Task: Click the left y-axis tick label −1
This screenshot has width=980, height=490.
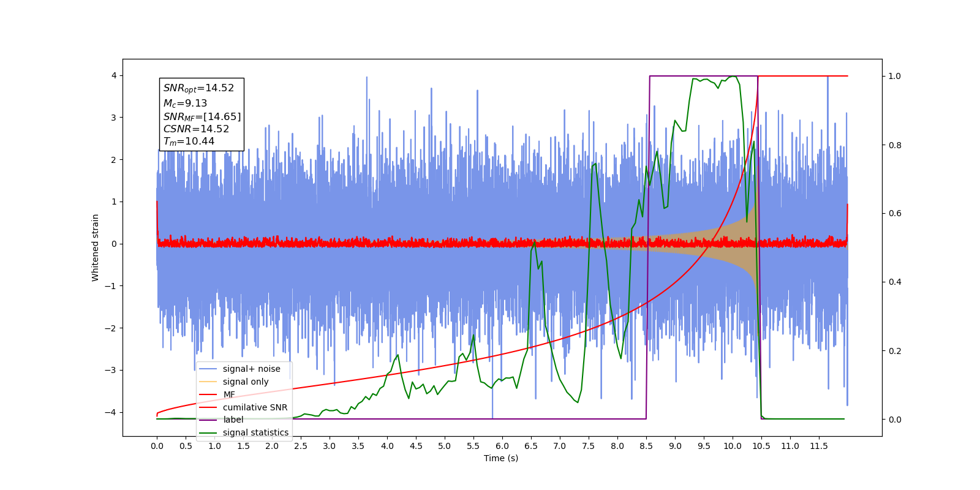Action: (111, 285)
